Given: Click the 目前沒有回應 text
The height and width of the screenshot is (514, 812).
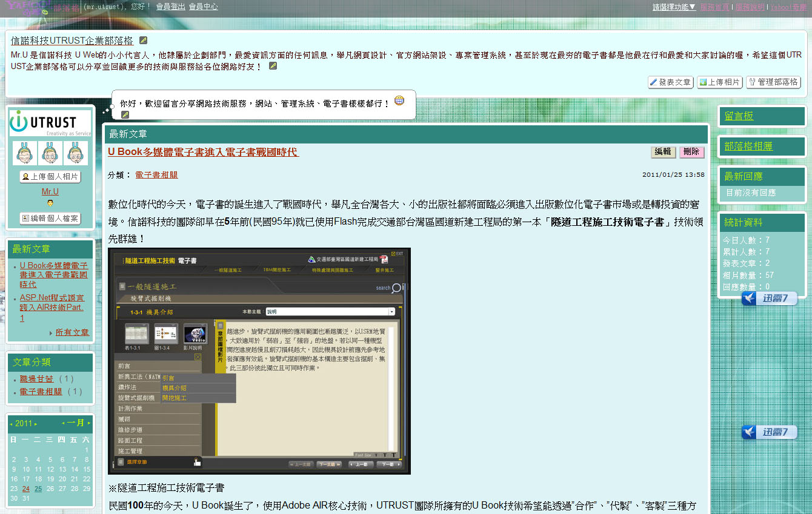Looking at the screenshot, I should click(751, 193).
